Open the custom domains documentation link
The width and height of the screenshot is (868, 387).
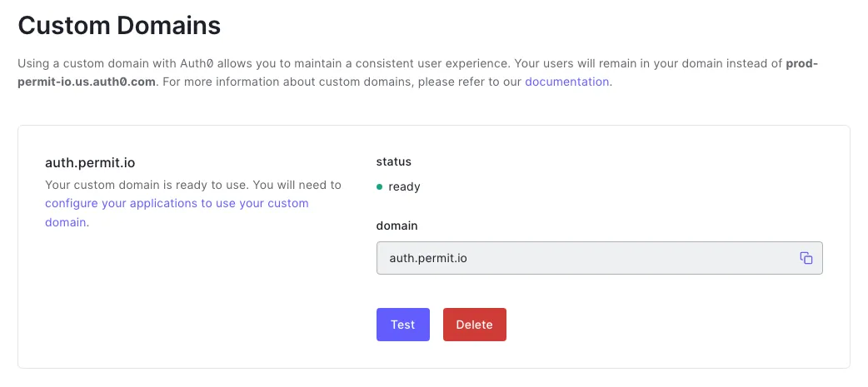[x=566, y=82]
